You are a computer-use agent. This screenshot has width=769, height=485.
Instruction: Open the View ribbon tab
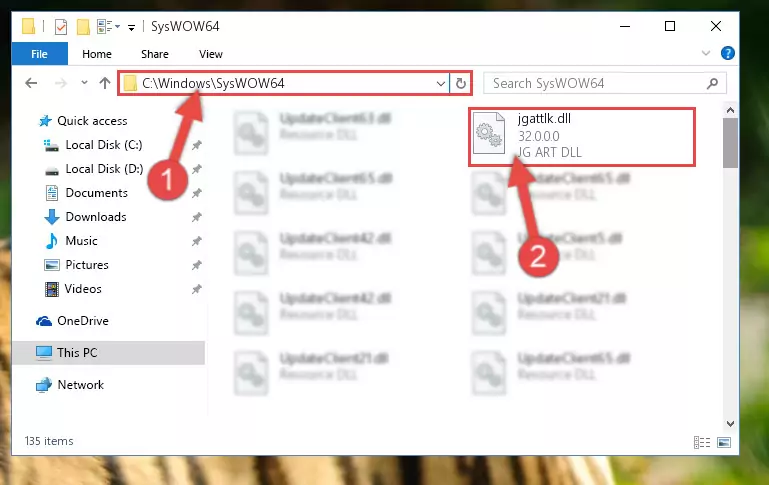coord(210,54)
